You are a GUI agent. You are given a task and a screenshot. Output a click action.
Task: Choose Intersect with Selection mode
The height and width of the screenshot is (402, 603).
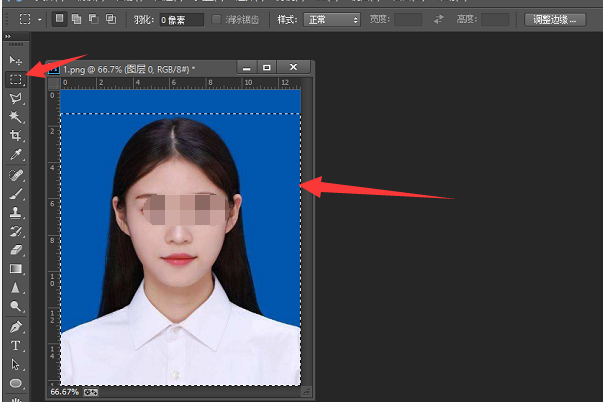(x=111, y=19)
